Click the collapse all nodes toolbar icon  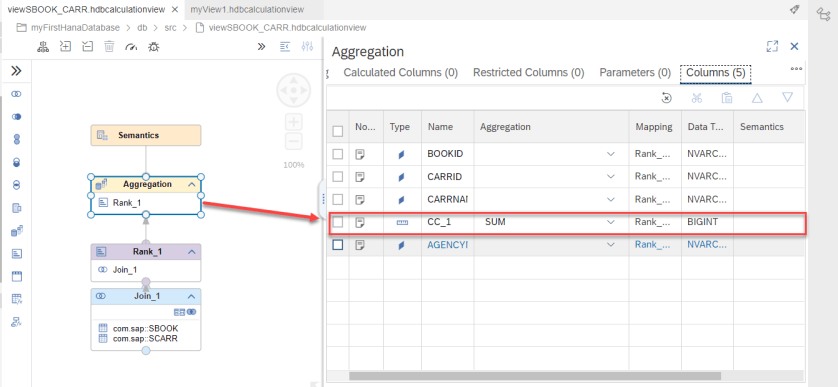click(88, 47)
